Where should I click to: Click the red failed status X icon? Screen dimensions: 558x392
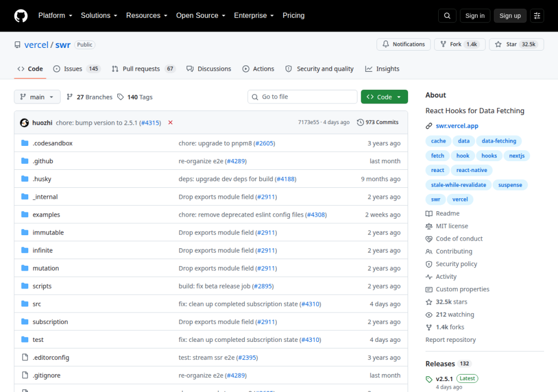click(x=171, y=122)
